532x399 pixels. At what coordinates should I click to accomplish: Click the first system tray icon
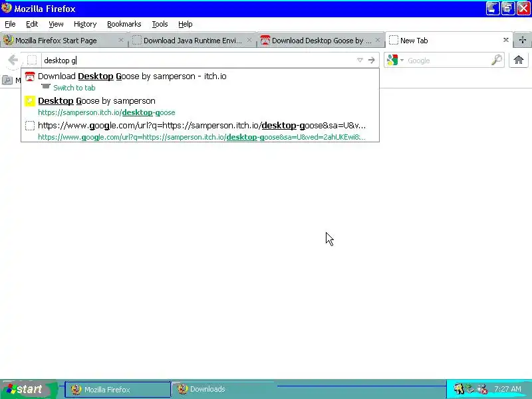click(x=459, y=389)
